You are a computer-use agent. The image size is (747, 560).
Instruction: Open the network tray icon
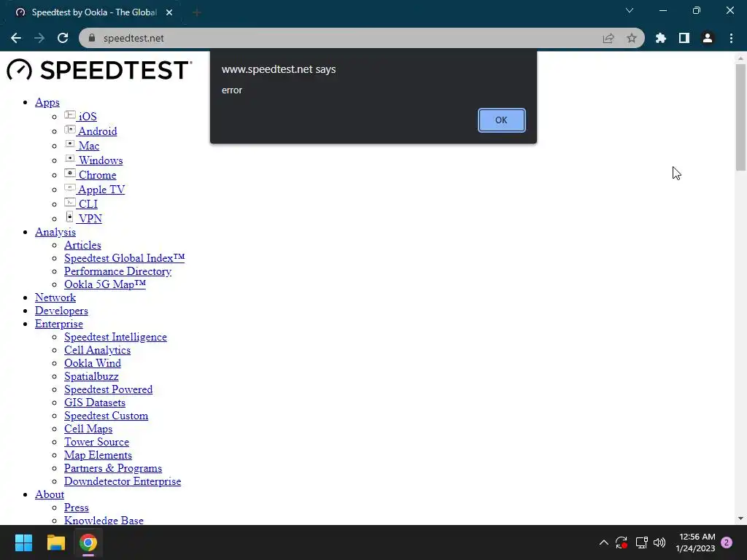coord(641,542)
